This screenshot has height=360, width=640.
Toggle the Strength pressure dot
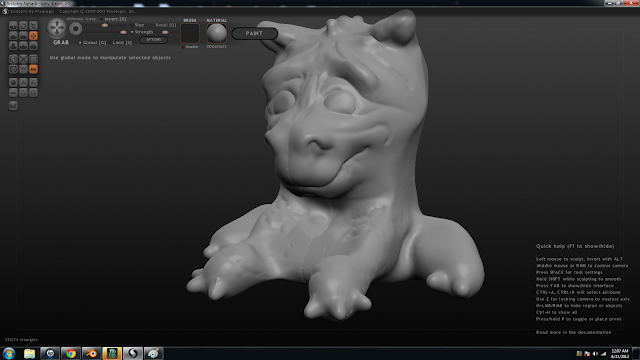click(132, 32)
